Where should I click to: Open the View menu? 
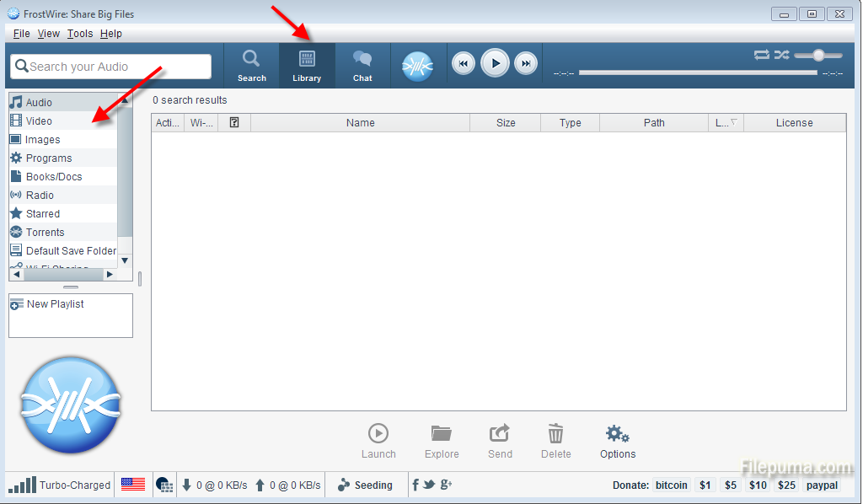click(x=49, y=34)
